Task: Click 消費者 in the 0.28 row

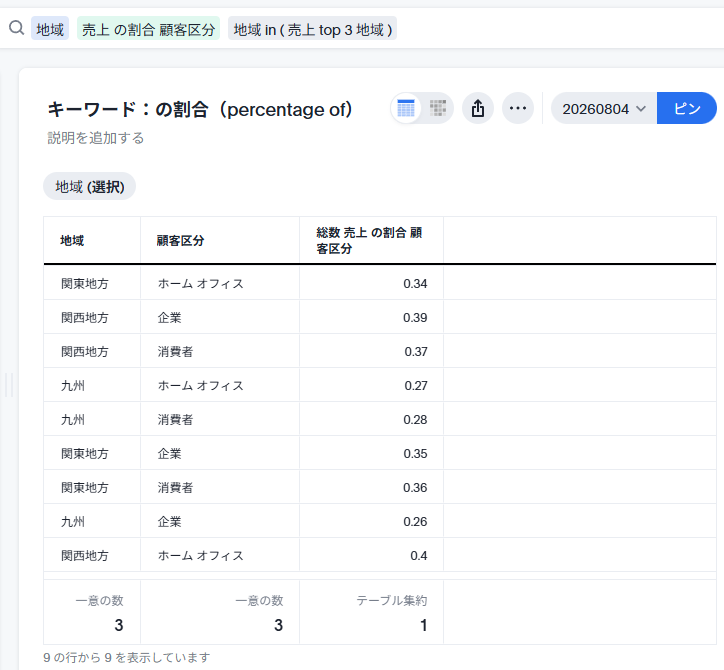Action: pos(175,420)
